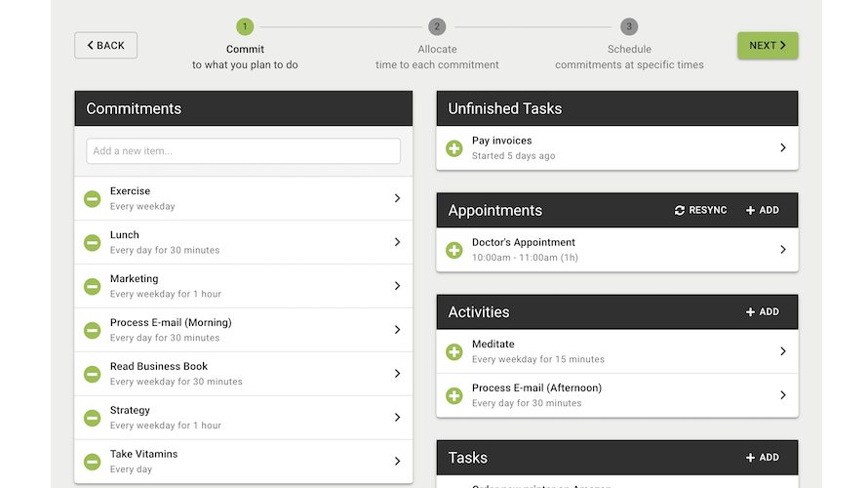Select step 1 Commit circle

[x=245, y=27]
